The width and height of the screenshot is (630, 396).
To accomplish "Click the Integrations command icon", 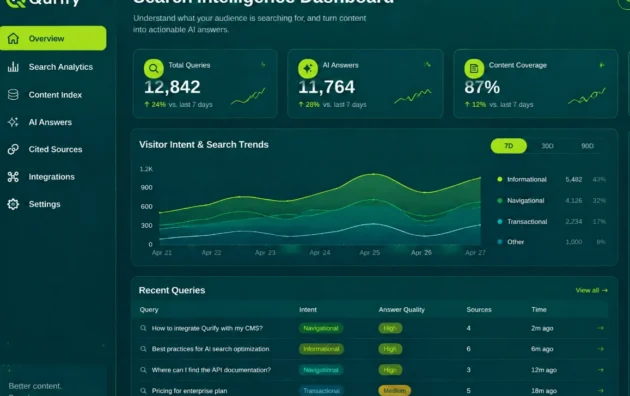I will 13,177.
